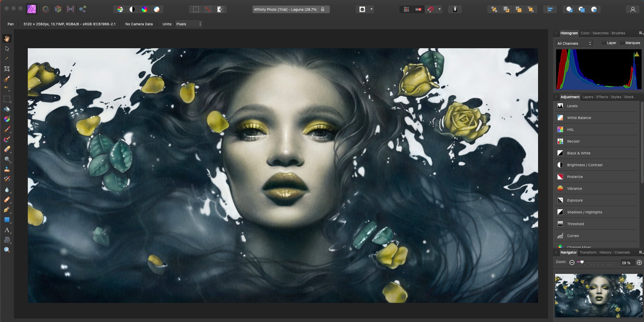This screenshot has width=644, height=322.
Task: Enable the Marquee checkbox in Histogram
Action: coord(622,43)
